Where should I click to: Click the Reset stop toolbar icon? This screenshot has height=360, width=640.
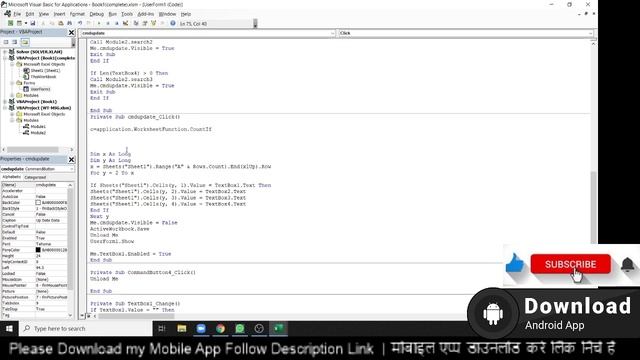pos(117,23)
